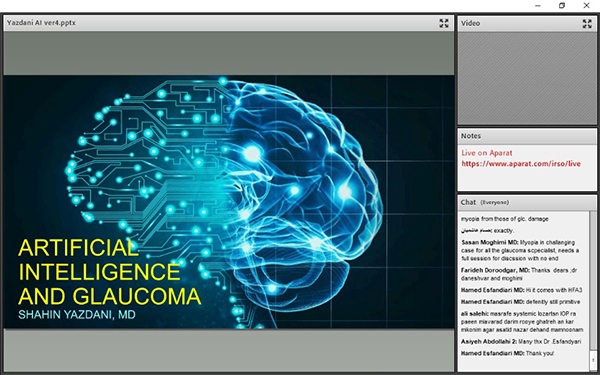Select the Everyone chat tab label
The width and height of the screenshot is (600, 375).
494,202
